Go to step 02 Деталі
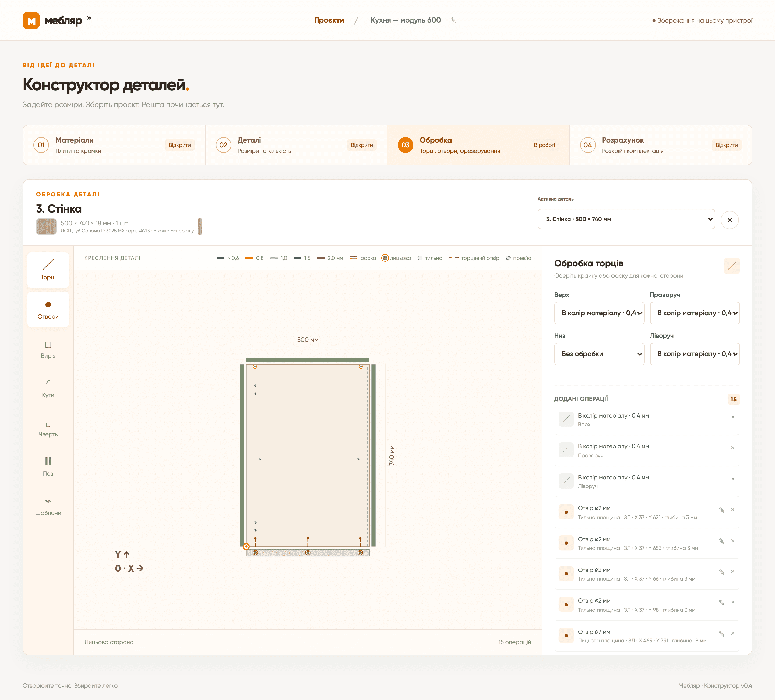This screenshot has height=700, width=775. [x=296, y=145]
